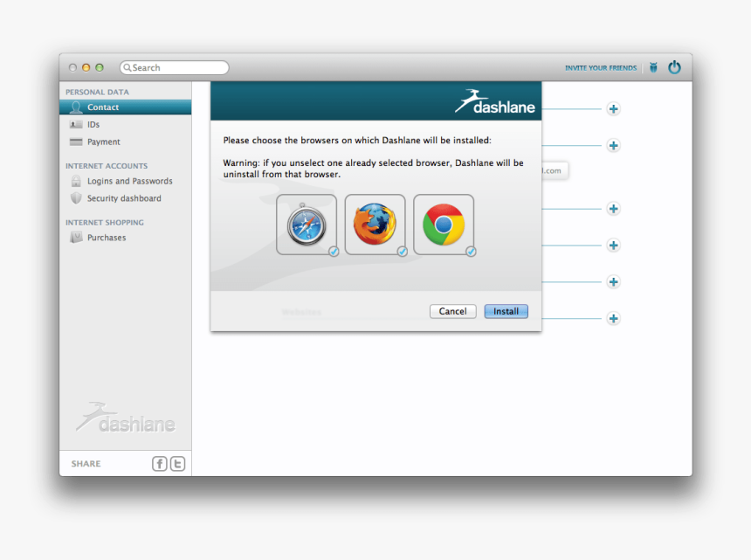Image resolution: width=751 pixels, height=560 pixels.
Task: Click the third plus add icon
Action: (614, 209)
